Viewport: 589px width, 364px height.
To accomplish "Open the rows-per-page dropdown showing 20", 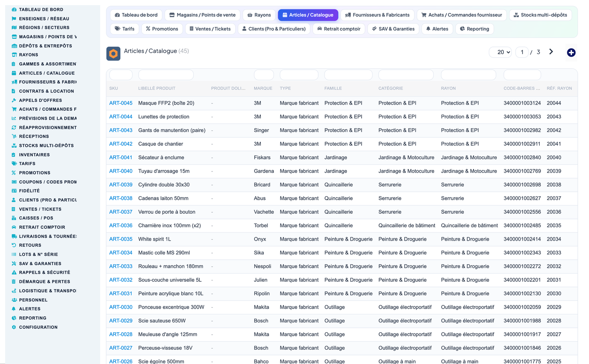I will click(500, 52).
